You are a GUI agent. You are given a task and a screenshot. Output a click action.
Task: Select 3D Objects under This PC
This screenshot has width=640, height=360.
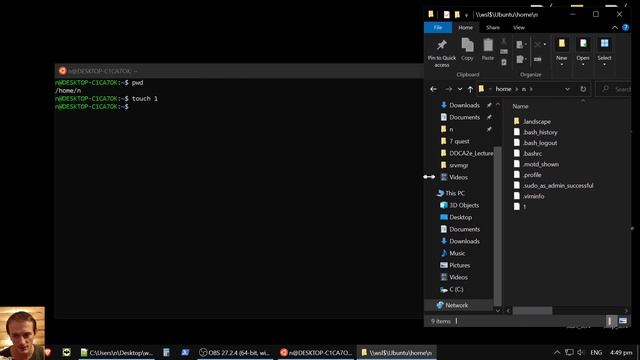(x=464, y=205)
